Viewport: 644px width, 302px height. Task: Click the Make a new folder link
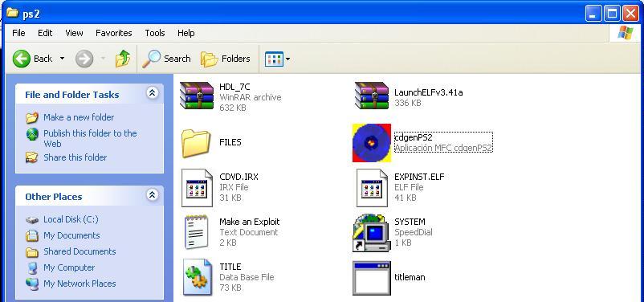(x=79, y=117)
